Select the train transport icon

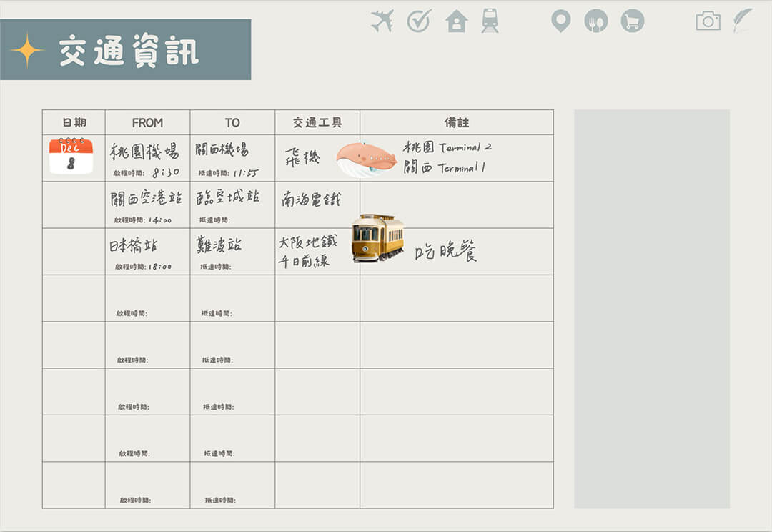[490, 19]
